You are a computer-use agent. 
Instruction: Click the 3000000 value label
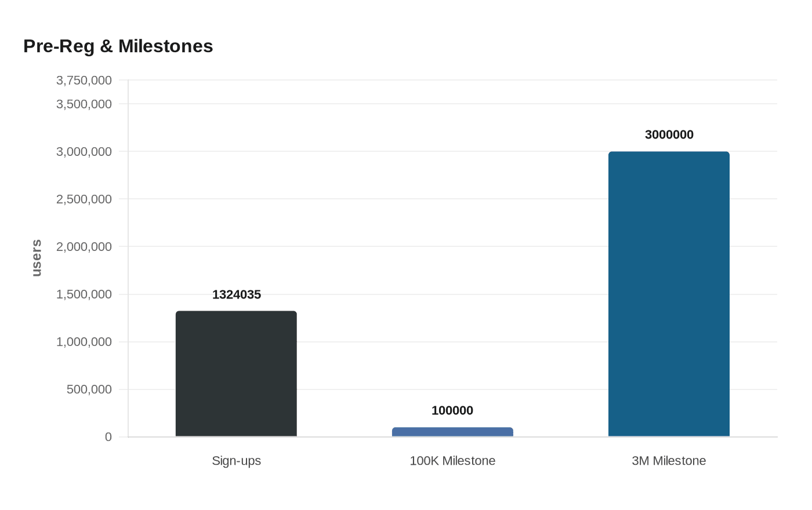point(669,134)
